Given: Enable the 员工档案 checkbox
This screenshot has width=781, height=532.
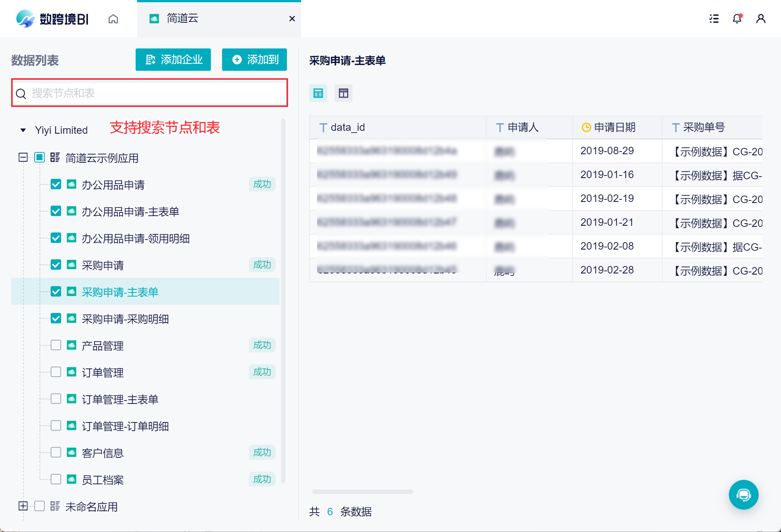Looking at the screenshot, I should click(x=56, y=479).
